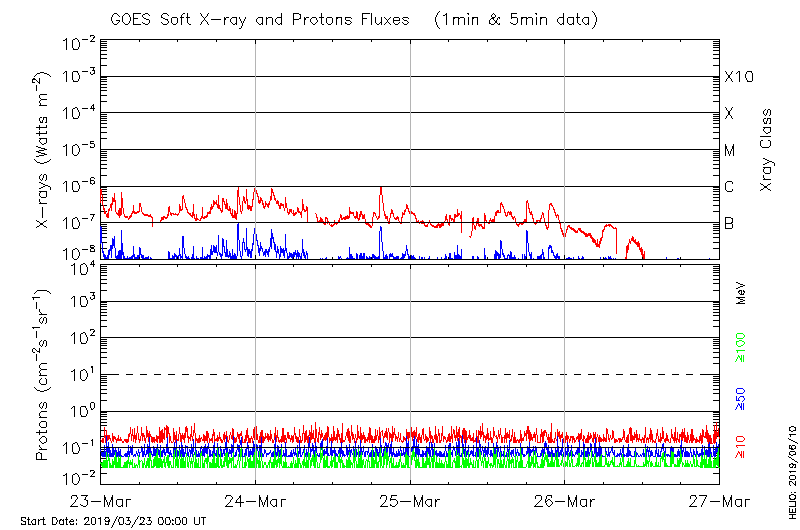Click the 'Xray Class' right axis title
Image resolution: width=800 pixels, height=530 pixels.
[x=767, y=150]
